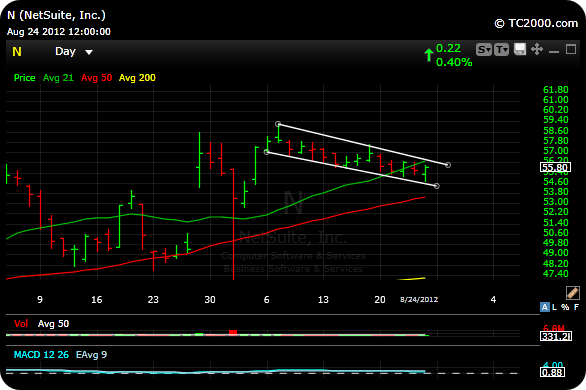Screen dimensions: 586x390
Task: Click the 23 date axis label
Action: tap(153, 300)
